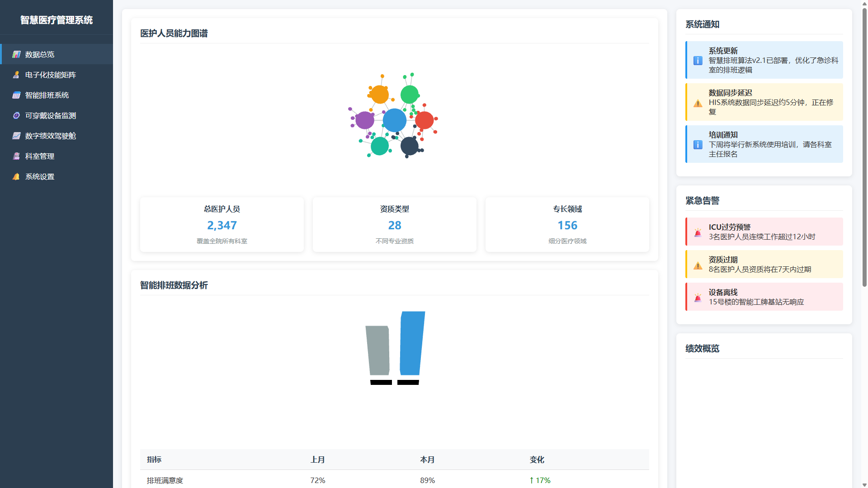Open the 资质过期 alert
Screen dimensions: 868x488
pos(764,265)
